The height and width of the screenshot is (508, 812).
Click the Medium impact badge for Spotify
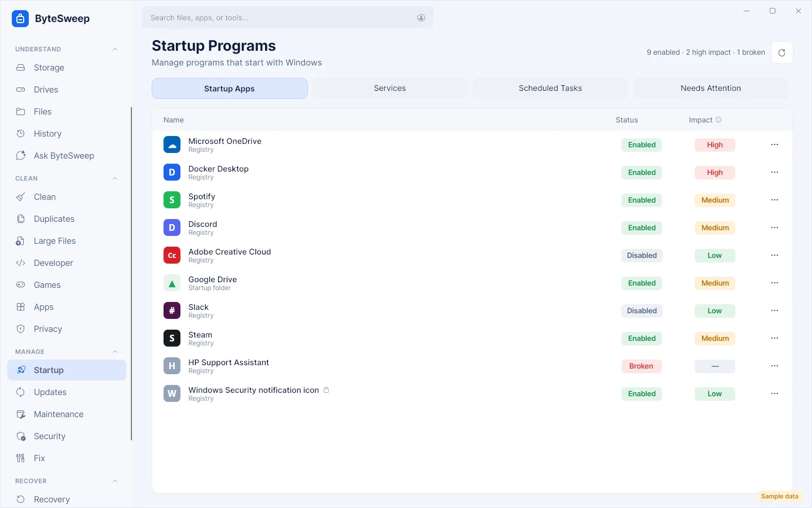pyautogui.click(x=715, y=200)
